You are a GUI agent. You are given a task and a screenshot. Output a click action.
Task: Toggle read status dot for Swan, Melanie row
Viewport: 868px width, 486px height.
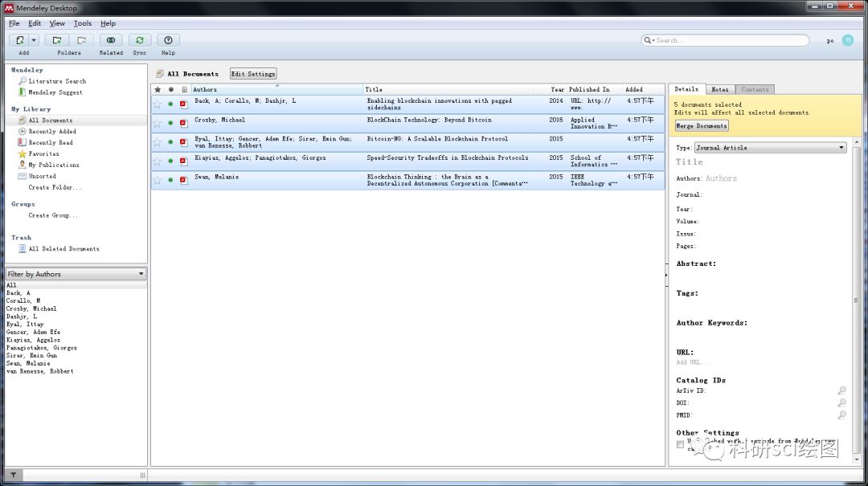[170, 180]
